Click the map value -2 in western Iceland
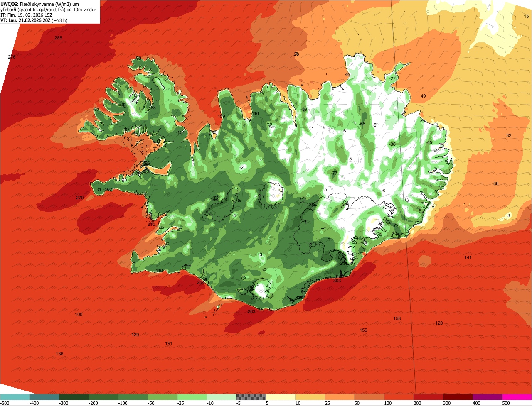This screenshot has height=406, width=532. coord(241,168)
